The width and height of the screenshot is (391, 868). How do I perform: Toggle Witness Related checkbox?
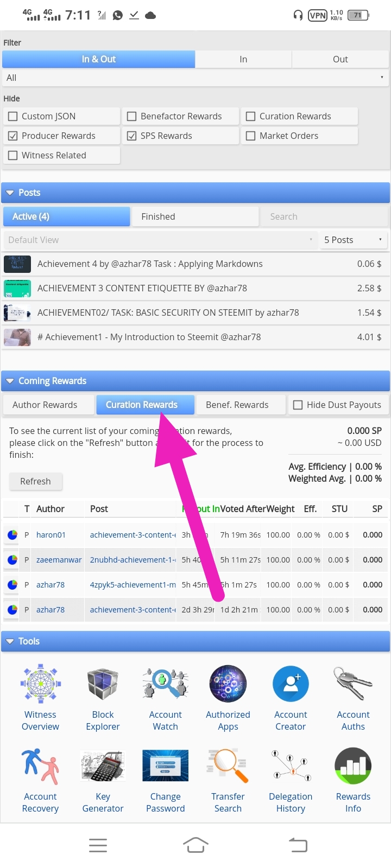click(13, 155)
